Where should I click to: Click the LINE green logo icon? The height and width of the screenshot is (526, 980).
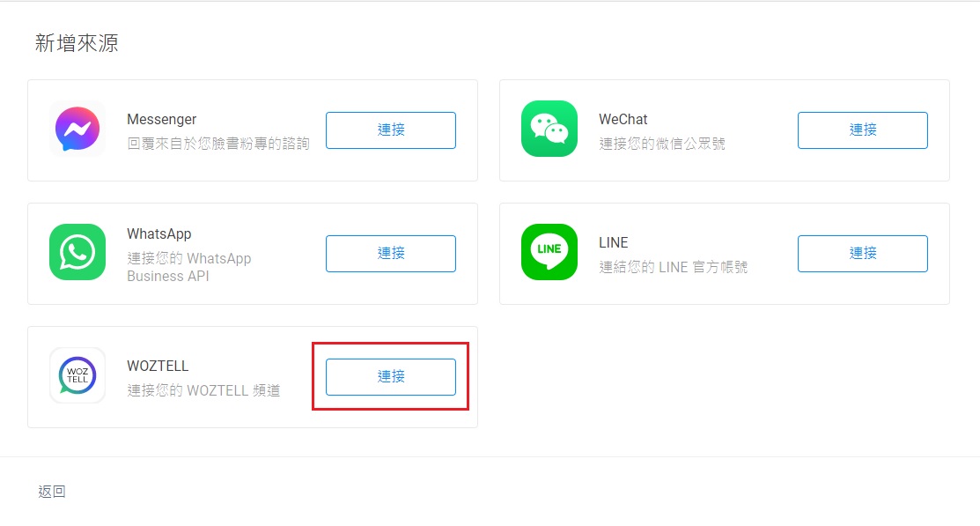click(x=549, y=252)
